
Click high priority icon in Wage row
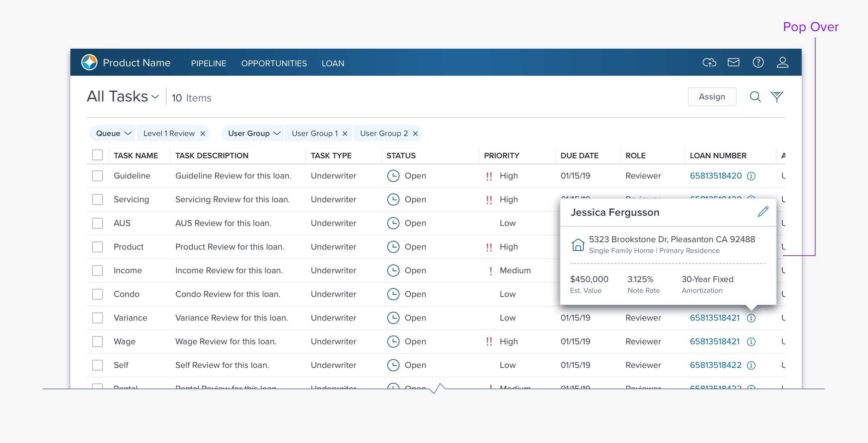pyautogui.click(x=489, y=342)
